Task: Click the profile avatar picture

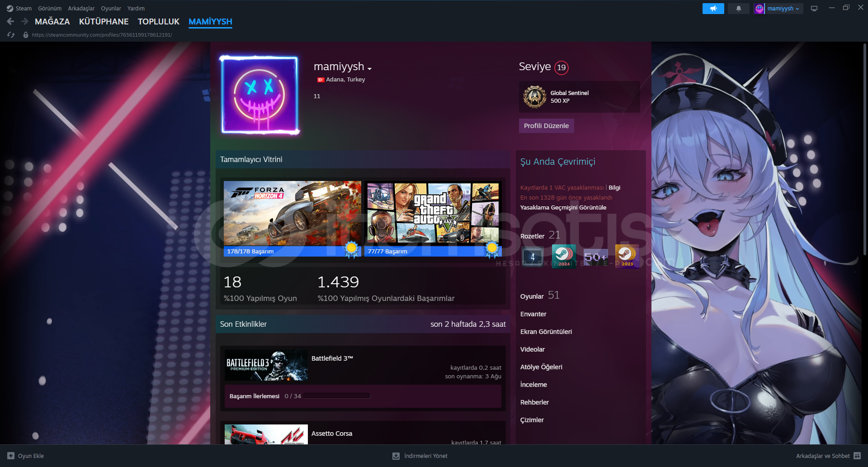Action: point(259,95)
